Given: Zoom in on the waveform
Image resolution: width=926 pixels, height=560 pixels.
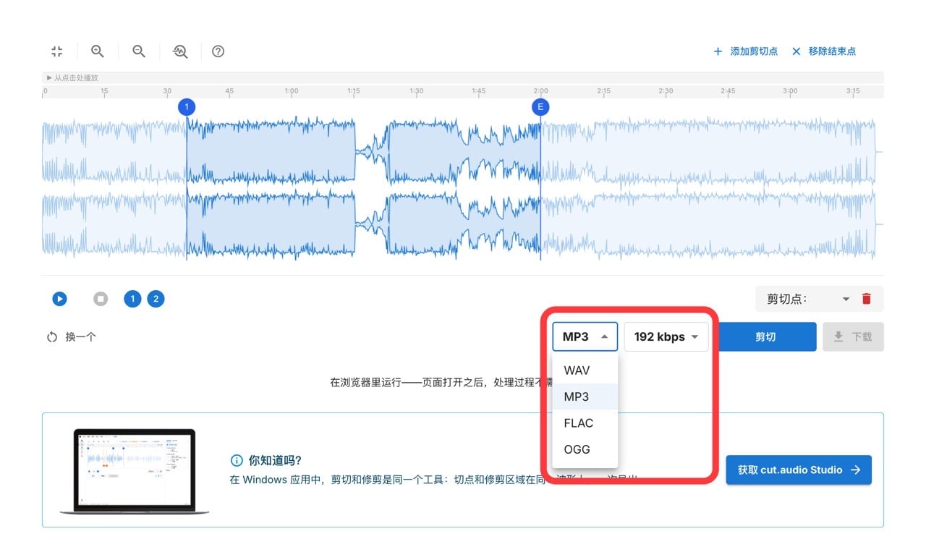Looking at the screenshot, I should [x=98, y=51].
